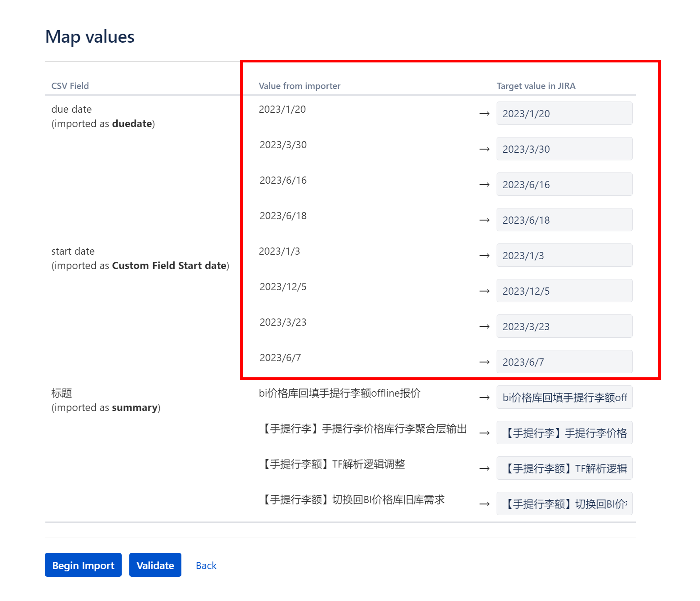Select importer value text 2023/6/16

[283, 180]
